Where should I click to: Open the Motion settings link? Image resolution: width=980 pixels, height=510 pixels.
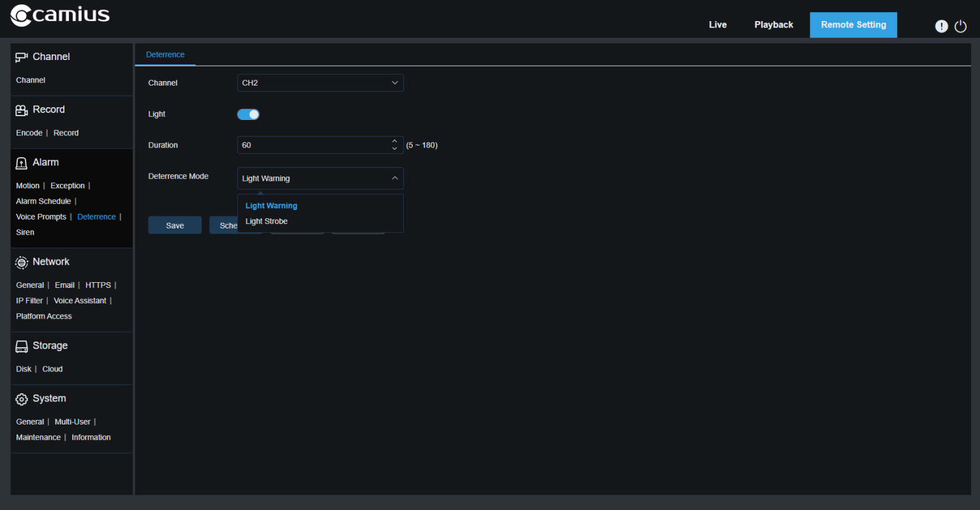pos(27,186)
